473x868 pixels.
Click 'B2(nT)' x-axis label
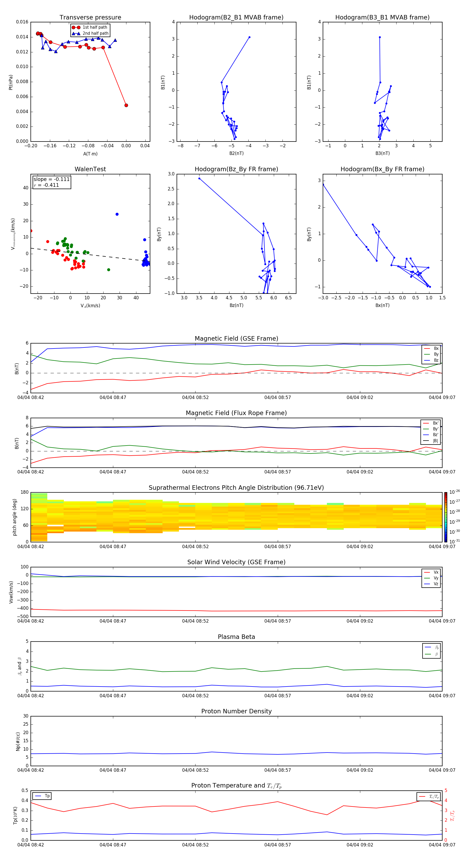tap(236, 153)
